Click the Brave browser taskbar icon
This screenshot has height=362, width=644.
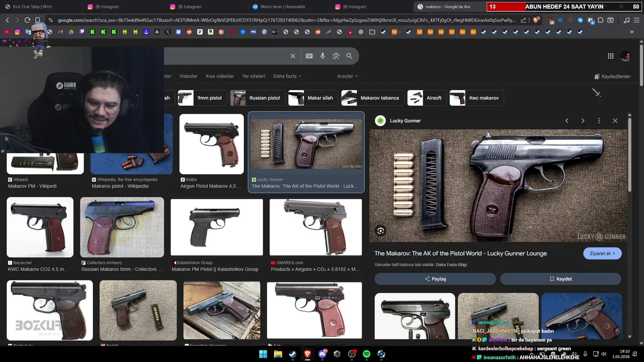coord(307,354)
